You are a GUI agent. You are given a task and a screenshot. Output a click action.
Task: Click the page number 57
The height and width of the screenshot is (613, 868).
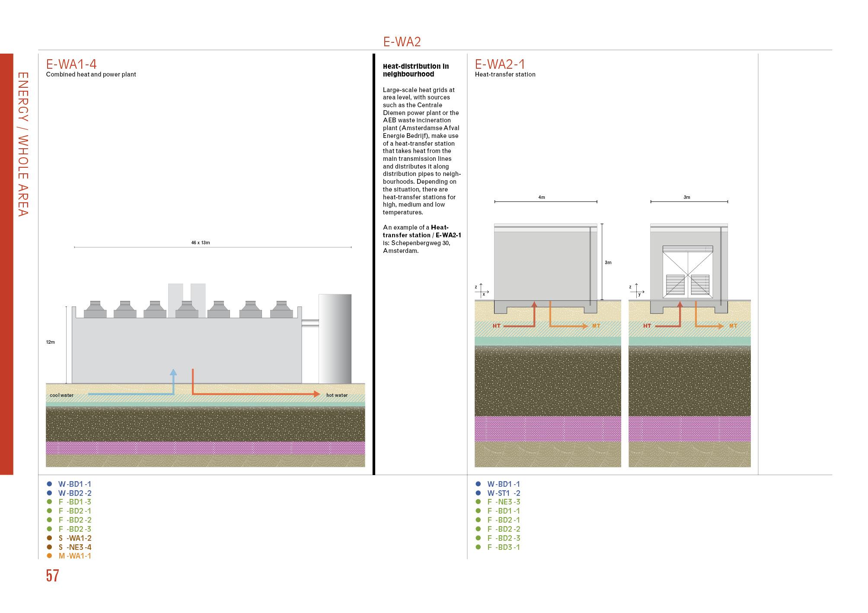pos(52,576)
